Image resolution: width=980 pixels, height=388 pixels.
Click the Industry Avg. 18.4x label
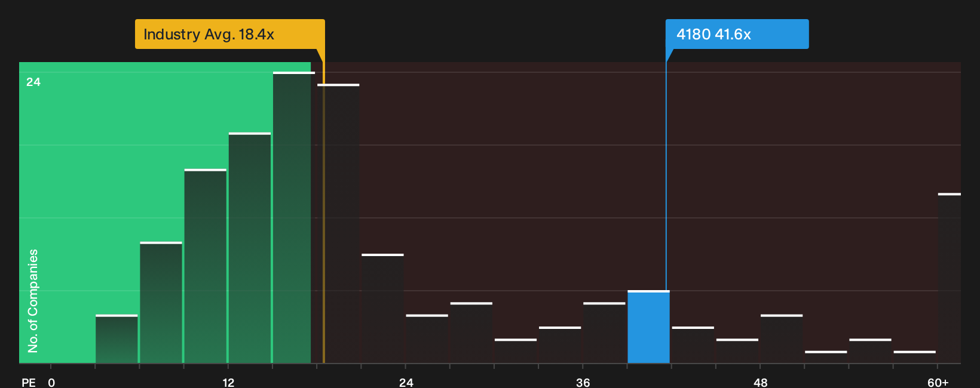(229, 34)
